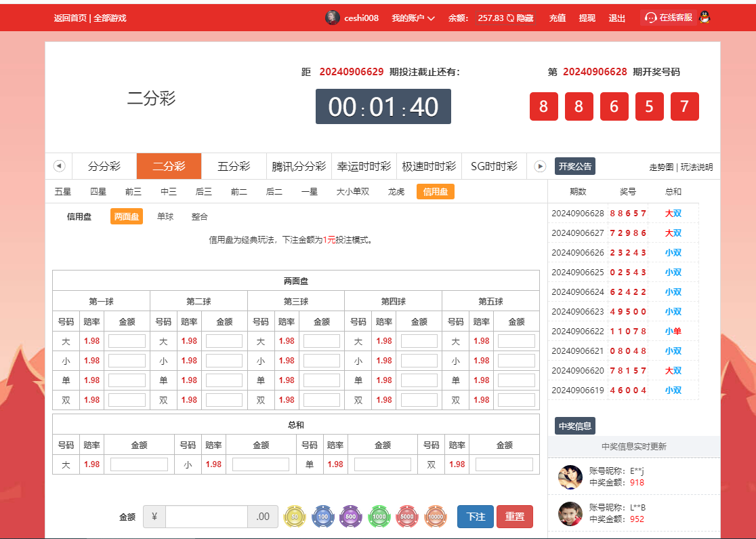756x539 pixels.
Task: Click the 开奖公告 button
Action: [574, 166]
